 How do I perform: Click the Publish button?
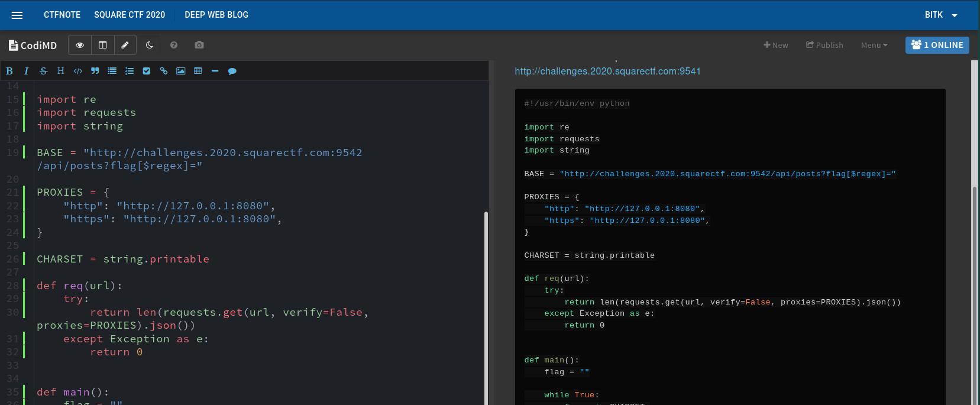pyautogui.click(x=824, y=45)
